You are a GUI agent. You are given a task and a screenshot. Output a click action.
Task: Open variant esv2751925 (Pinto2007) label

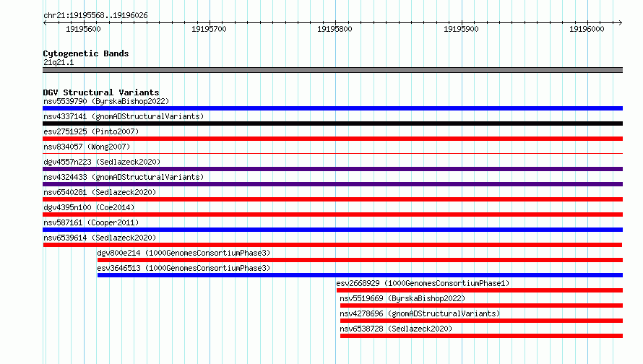point(91,131)
